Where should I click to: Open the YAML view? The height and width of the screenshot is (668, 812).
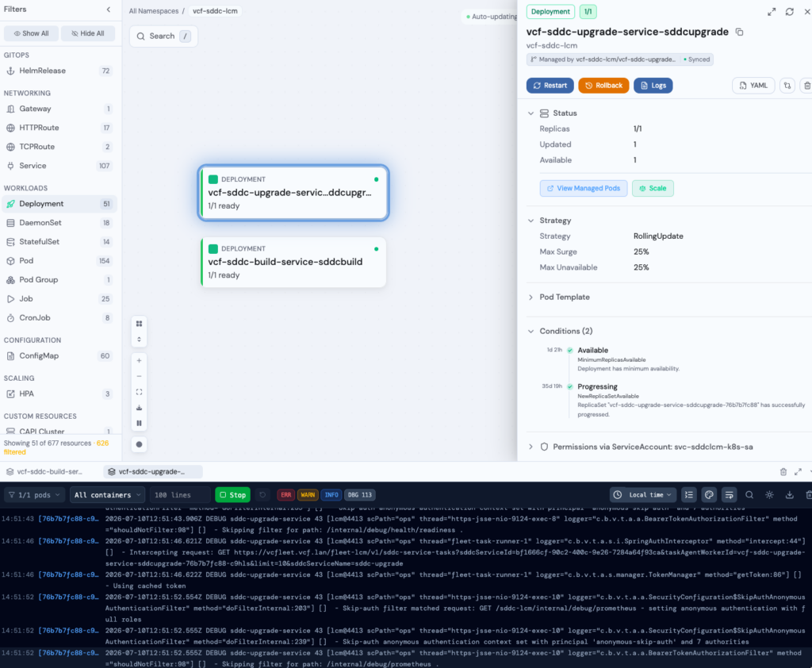(x=753, y=86)
